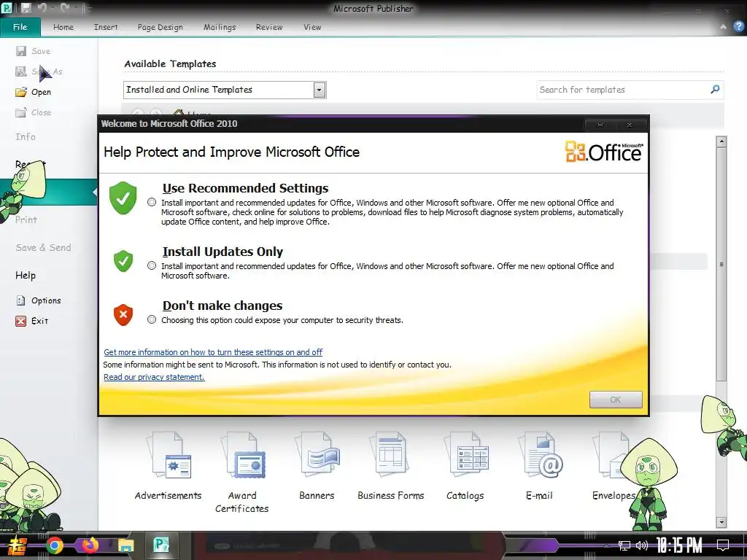Open the Catalogs template category
The width and height of the screenshot is (747, 560).
click(465, 466)
